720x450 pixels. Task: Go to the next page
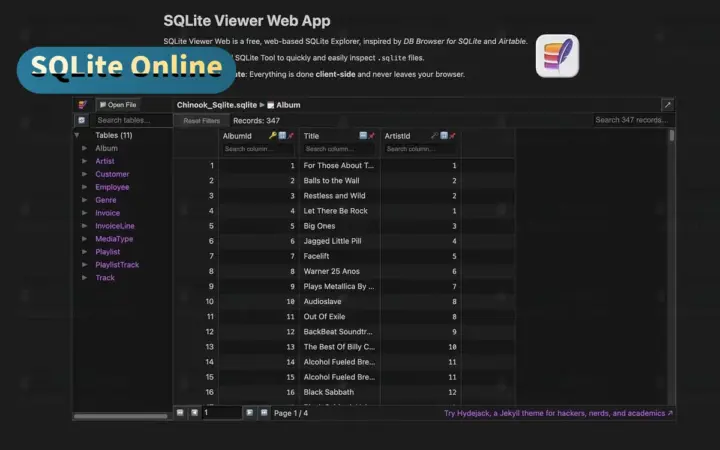tap(249, 412)
